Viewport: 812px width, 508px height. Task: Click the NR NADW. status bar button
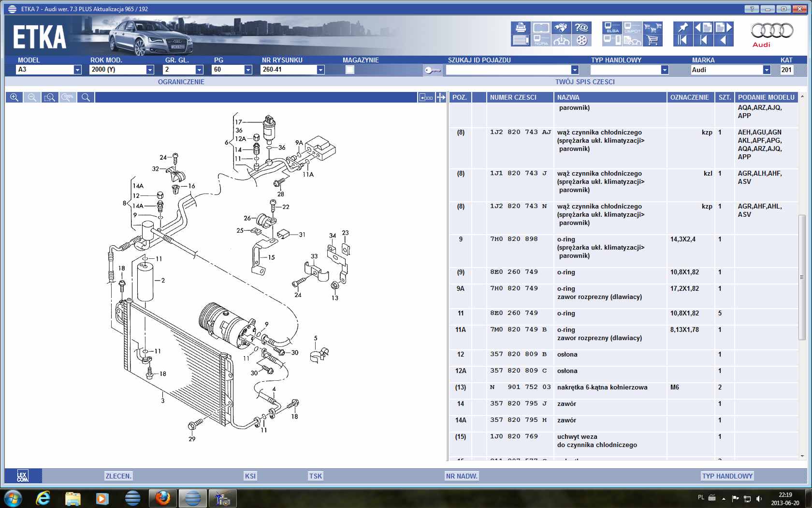pyautogui.click(x=462, y=476)
